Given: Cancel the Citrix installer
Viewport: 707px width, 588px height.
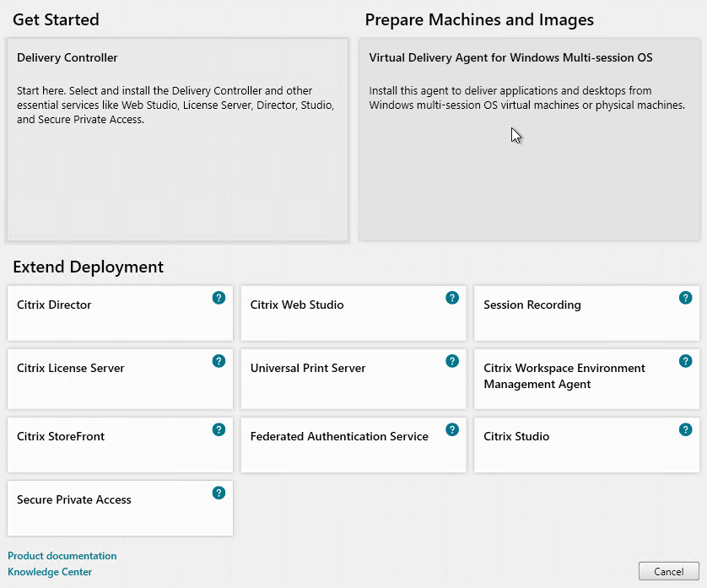Looking at the screenshot, I should [669, 571].
